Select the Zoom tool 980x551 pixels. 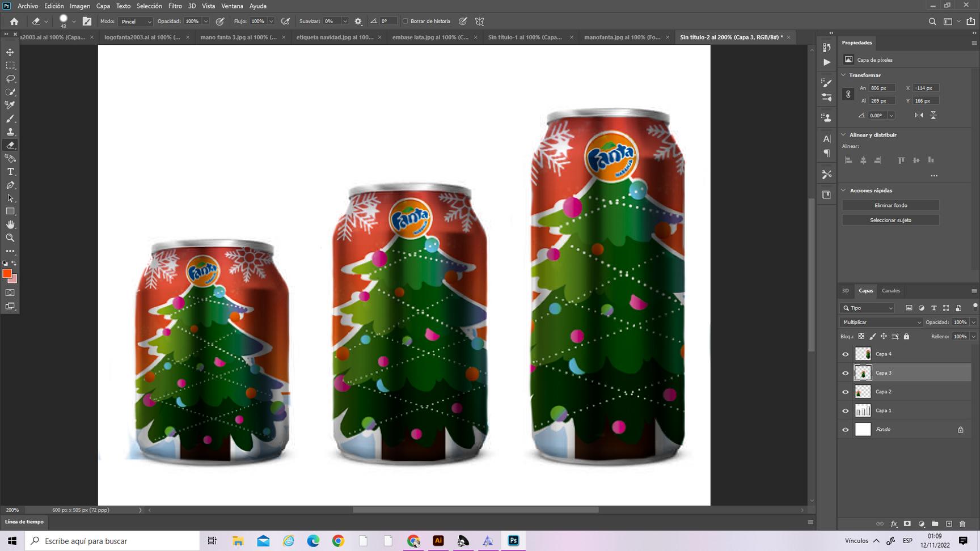point(10,238)
